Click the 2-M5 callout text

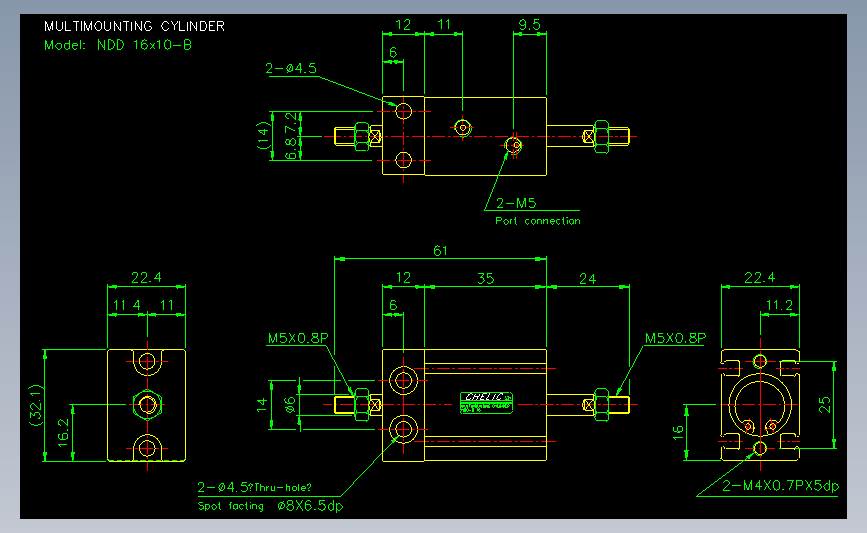pyautogui.click(x=516, y=203)
